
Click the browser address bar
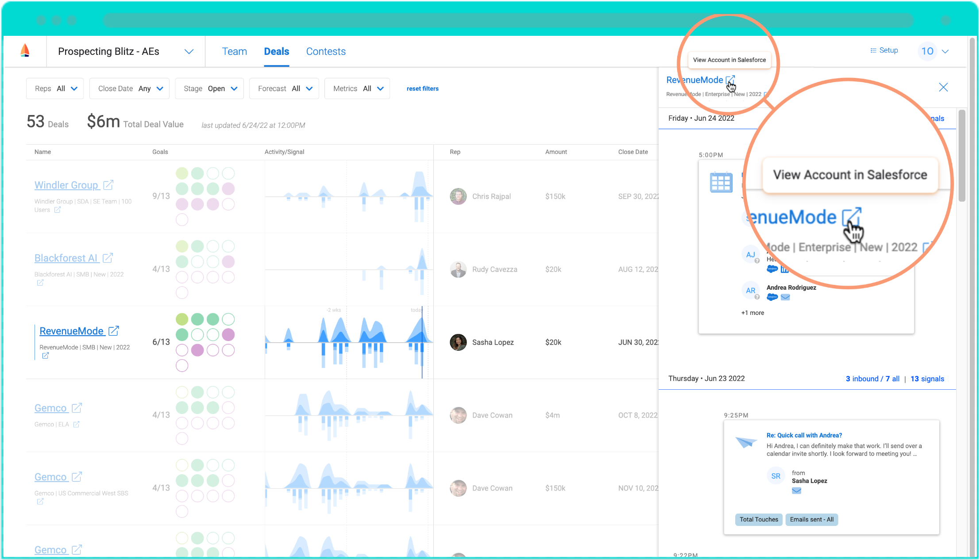coord(508,20)
